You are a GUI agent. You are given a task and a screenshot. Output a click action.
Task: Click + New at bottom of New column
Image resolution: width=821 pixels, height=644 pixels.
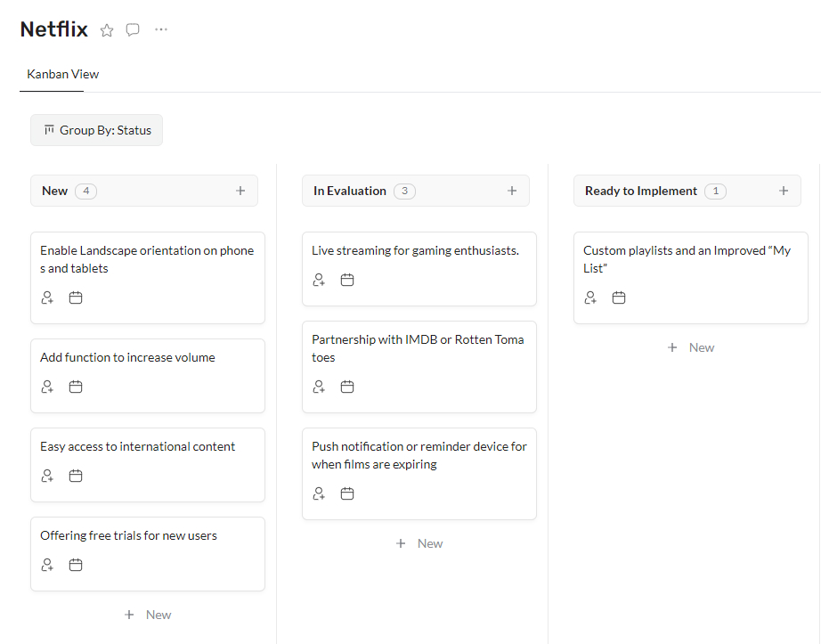pyautogui.click(x=148, y=615)
